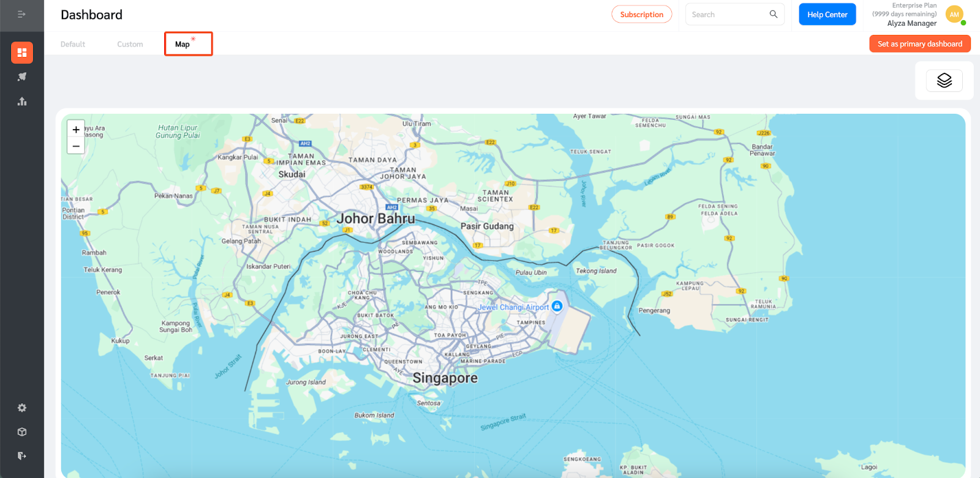Click Hutan Lipur Gunung Pulai label
The height and width of the screenshot is (478, 980).
click(x=178, y=132)
